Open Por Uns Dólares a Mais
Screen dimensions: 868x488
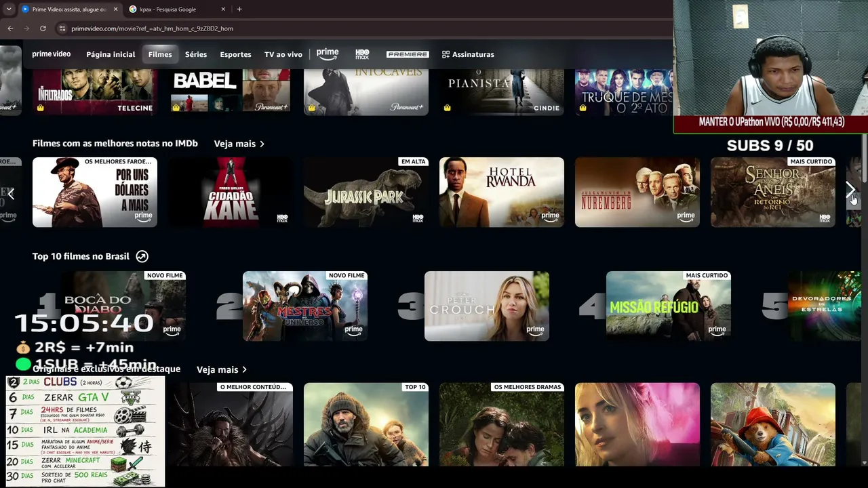click(x=95, y=192)
